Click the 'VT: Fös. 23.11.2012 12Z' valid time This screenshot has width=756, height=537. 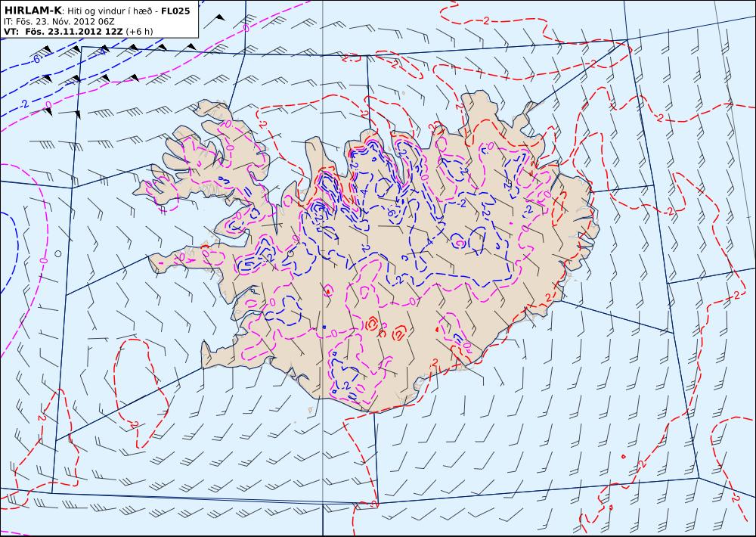(64, 32)
